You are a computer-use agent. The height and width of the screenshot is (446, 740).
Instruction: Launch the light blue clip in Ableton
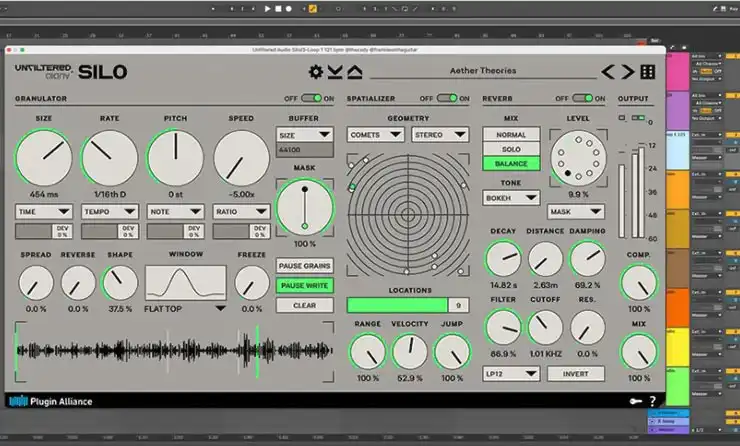point(678,151)
